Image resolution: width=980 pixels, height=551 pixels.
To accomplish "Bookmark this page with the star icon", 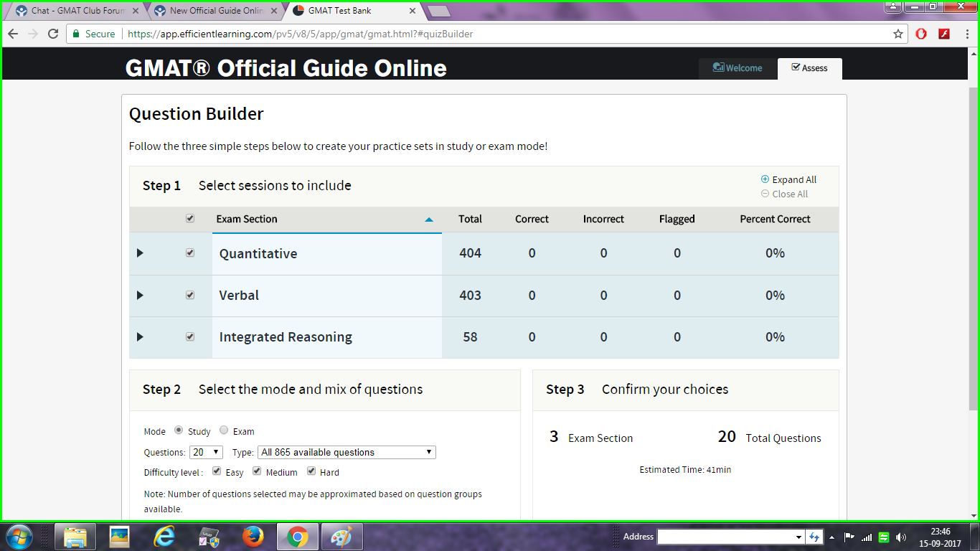I will tap(897, 34).
